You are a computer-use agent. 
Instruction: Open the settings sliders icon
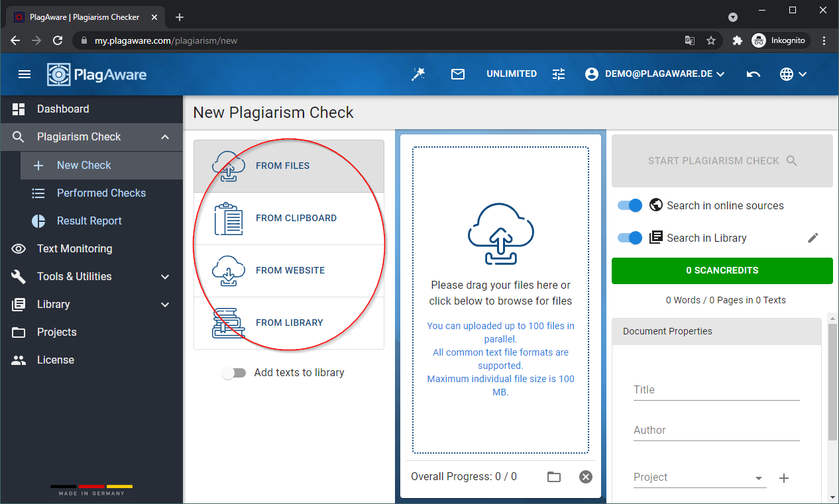click(559, 74)
